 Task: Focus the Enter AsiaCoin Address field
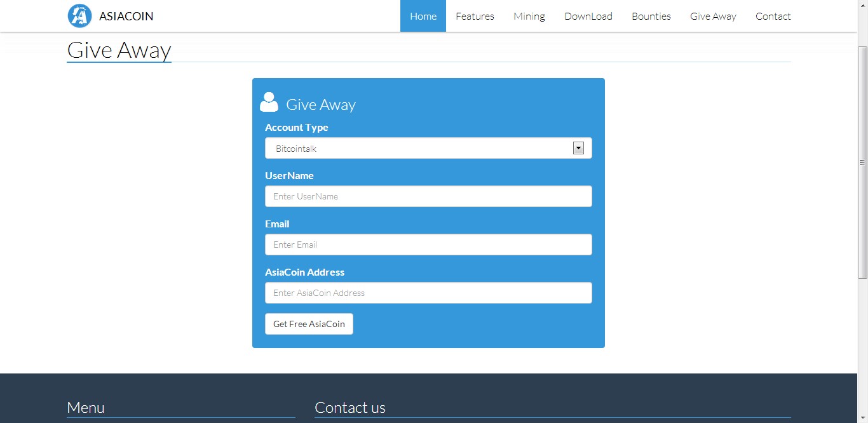[428, 293]
